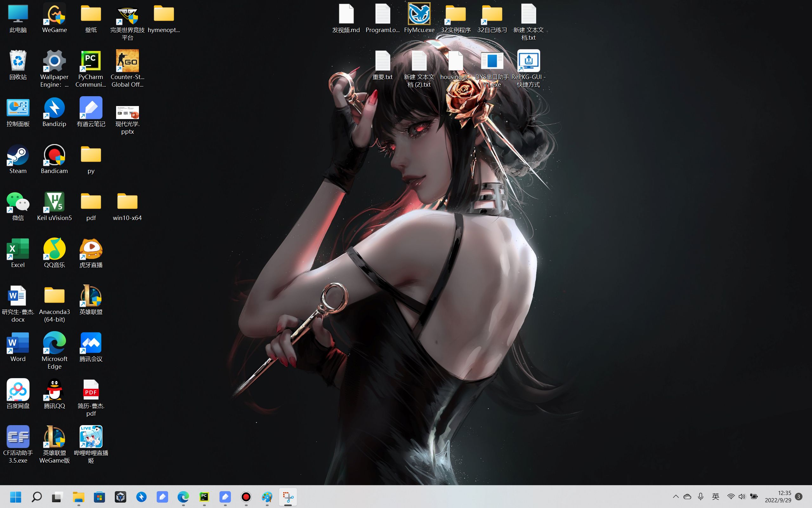Open the microphone tray icon
Viewport: 812px width, 508px height.
701,497
